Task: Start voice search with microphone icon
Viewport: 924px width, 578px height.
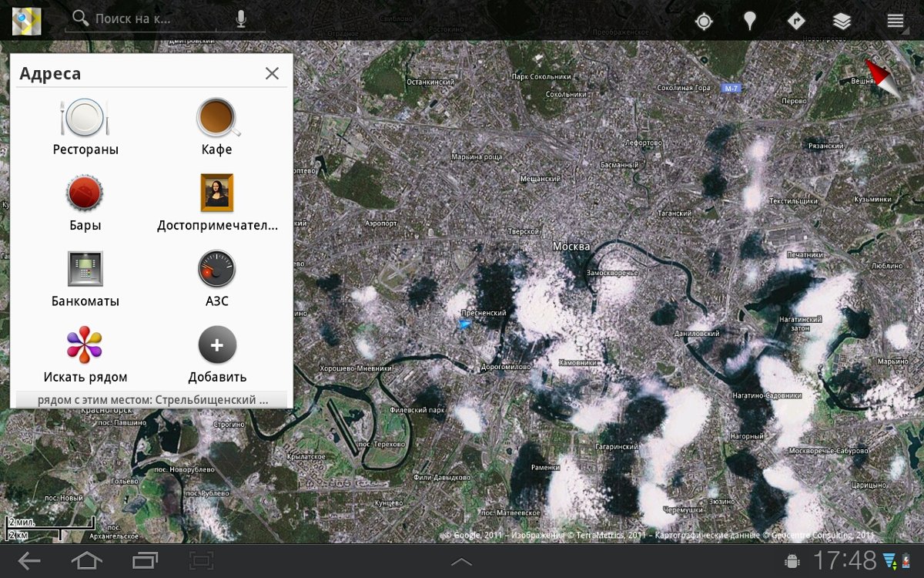Action: tap(241, 19)
